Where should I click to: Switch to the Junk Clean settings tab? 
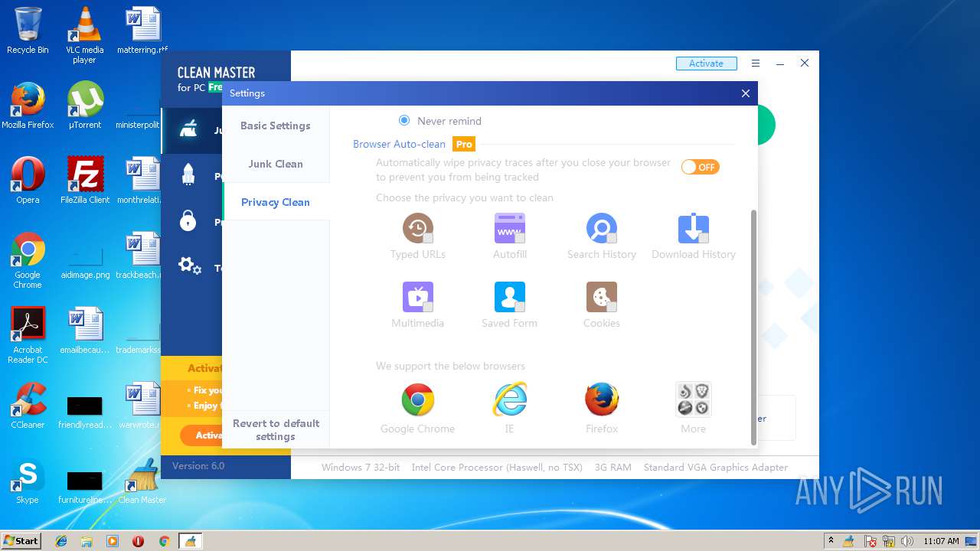click(x=276, y=164)
